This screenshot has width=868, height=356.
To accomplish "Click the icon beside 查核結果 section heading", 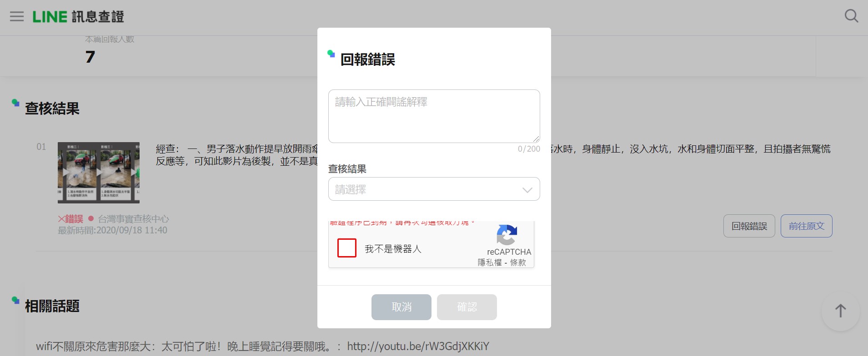I will [x=15, y=103].
